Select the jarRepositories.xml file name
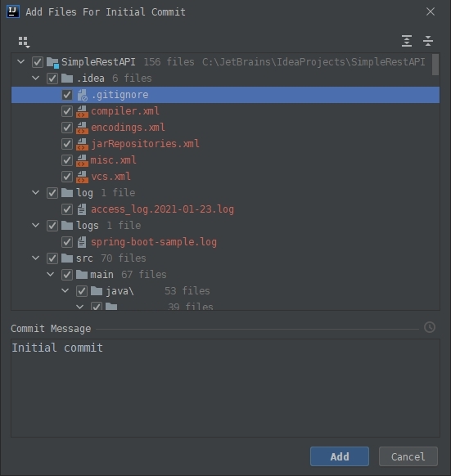451x476 pixels. [x=145, y=144]
